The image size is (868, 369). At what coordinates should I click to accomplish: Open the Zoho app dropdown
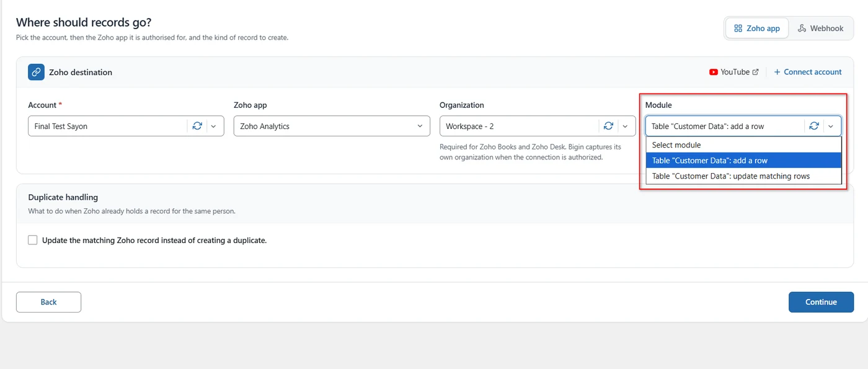[332, 126]
